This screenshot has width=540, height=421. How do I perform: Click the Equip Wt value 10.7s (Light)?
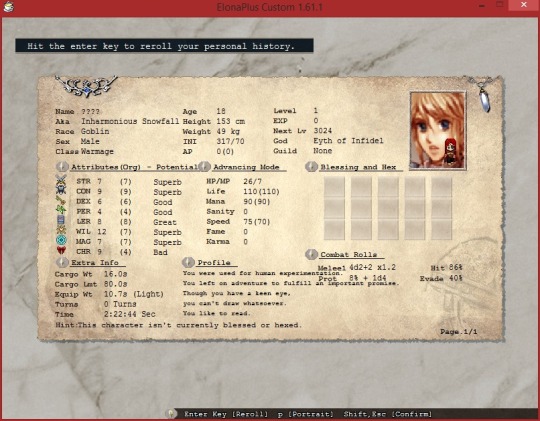click(134, 294)
